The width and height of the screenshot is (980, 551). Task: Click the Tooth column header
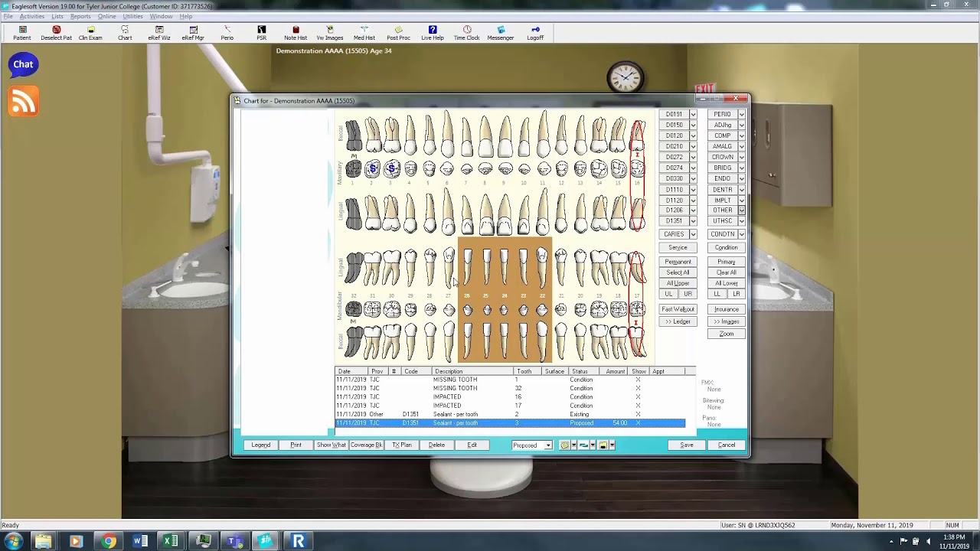[528, 371]
